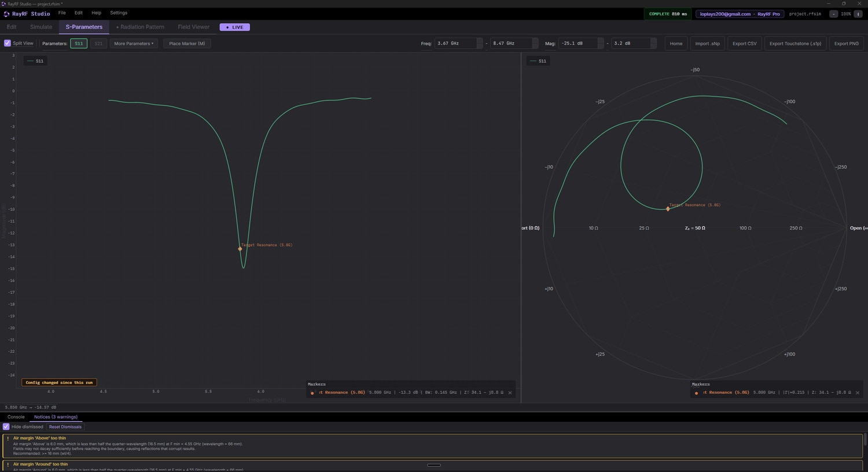The height and width of the screenshot is (472, 868).
Task: Click the cursor readout '5.850 GHz → -14.57 dB'
Action: pos(31,407)
